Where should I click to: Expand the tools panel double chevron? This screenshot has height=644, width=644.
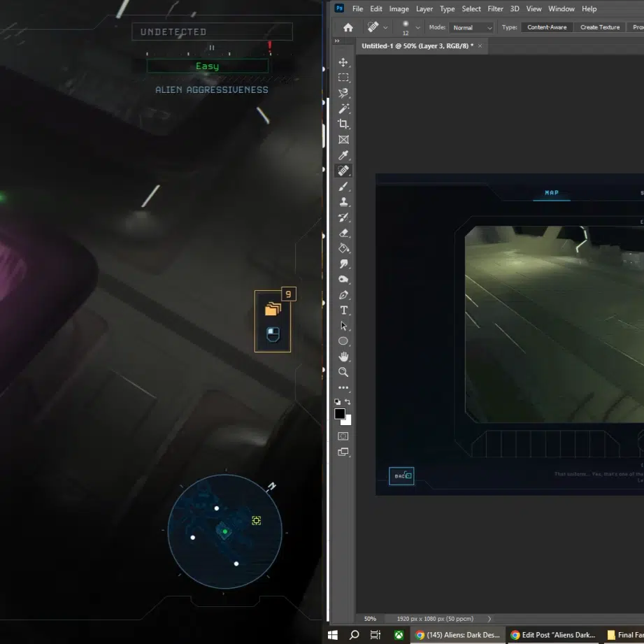(337, 41)
